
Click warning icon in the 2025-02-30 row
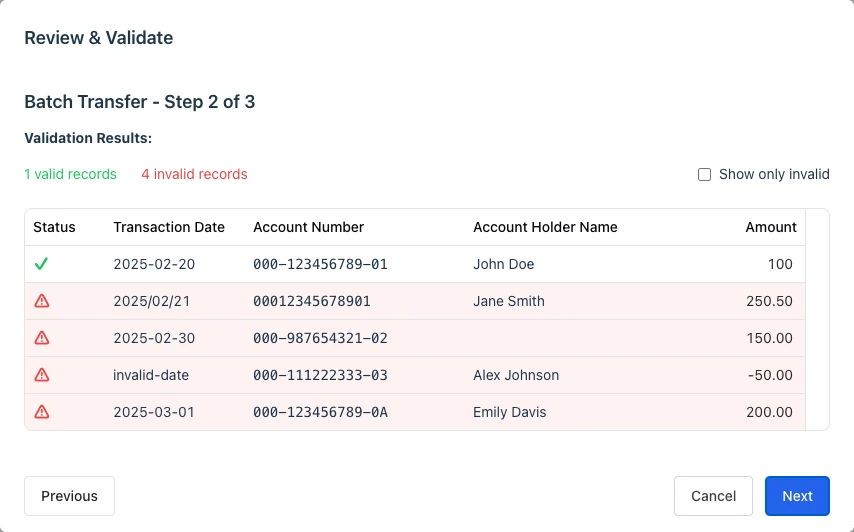[42, 338]
